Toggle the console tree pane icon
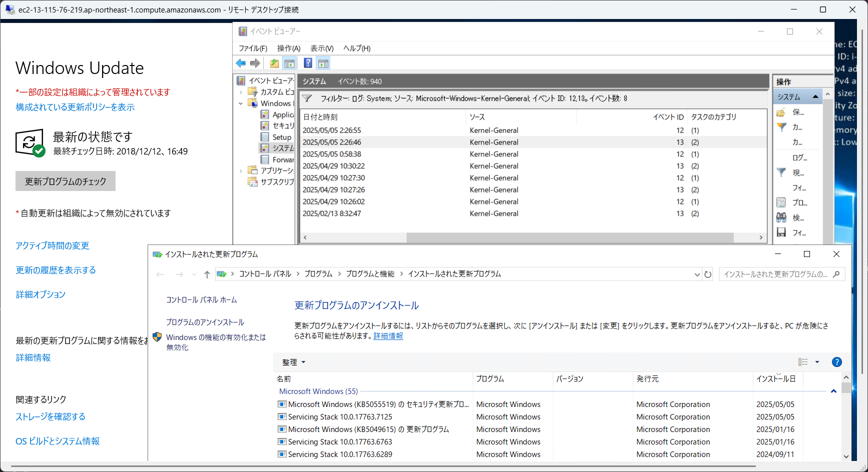Image resolution: width=868 pixels, height=472 pixels. coord(289,63)
